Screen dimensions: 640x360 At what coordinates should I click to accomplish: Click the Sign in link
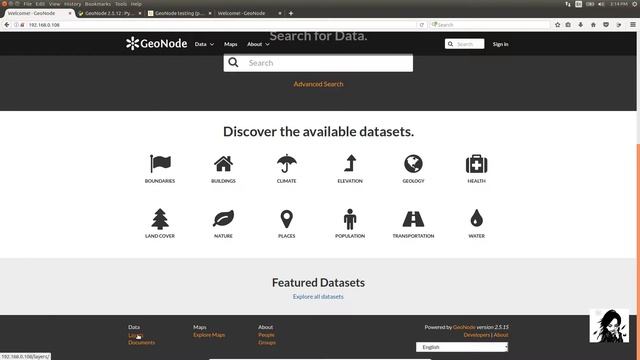500,44
